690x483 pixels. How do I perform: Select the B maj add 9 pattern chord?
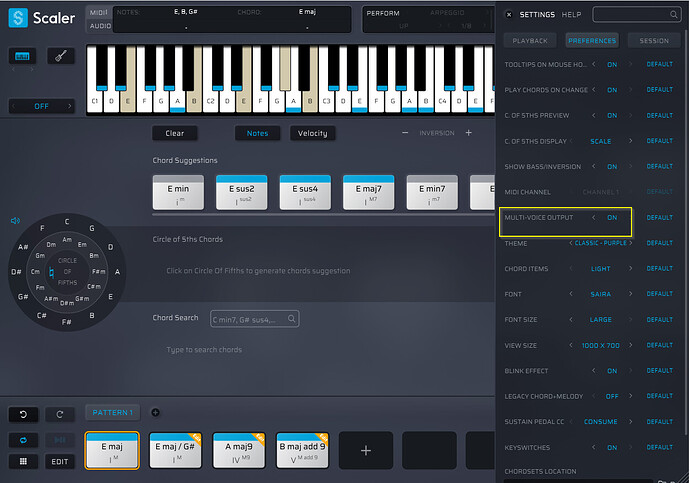(x=302, y=450)
